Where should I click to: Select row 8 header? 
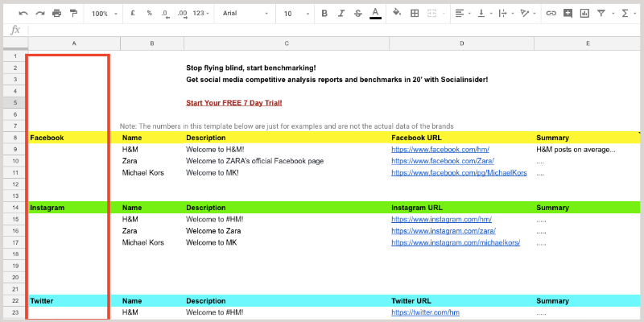(15, 138)
